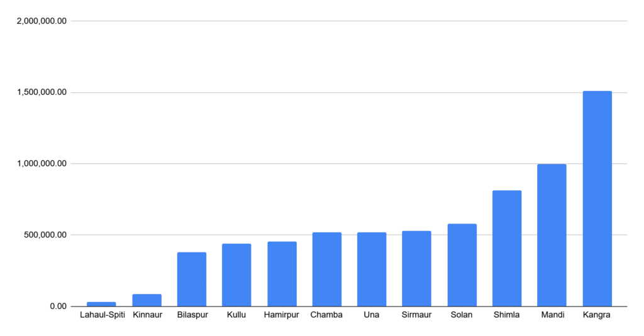Select the 500,000.00 axis value
This screenshot has height=336, width=644.
(45, 235)
